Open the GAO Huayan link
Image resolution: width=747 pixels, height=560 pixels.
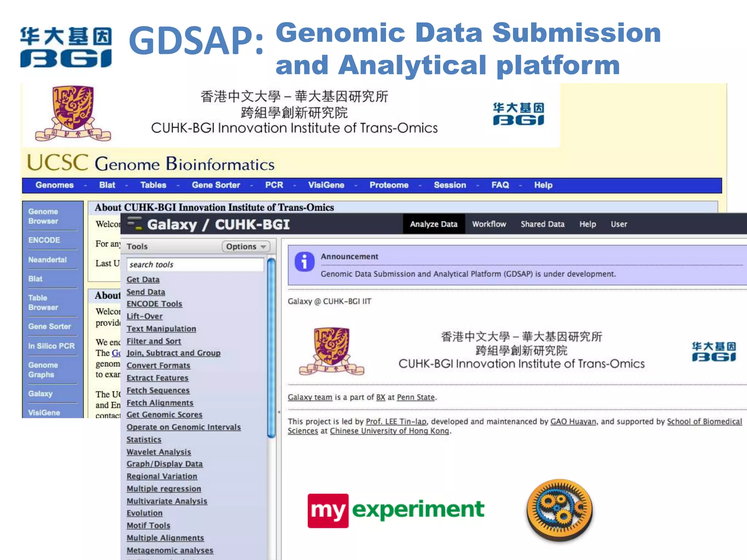(x=573, y=422)
